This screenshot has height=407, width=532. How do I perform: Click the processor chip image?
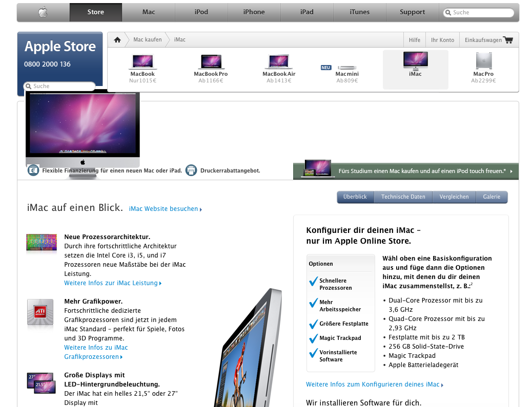[x=42, y=243]
